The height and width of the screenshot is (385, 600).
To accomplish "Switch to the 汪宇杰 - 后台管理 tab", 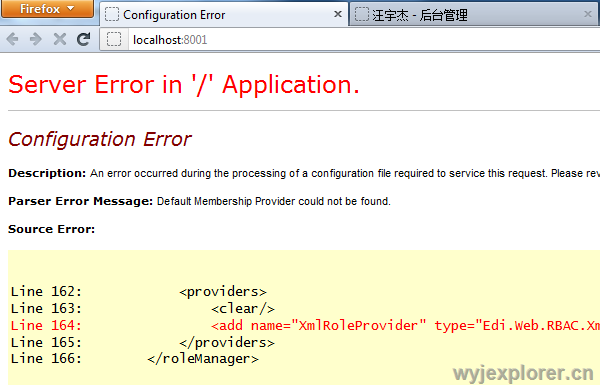I will [x=474, y=15].
